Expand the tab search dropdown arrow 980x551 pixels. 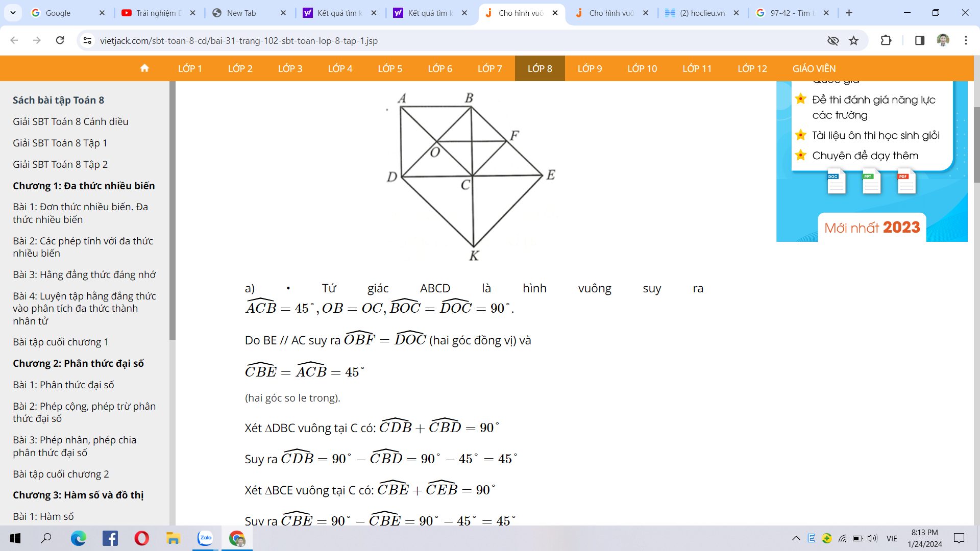(13, 13)
